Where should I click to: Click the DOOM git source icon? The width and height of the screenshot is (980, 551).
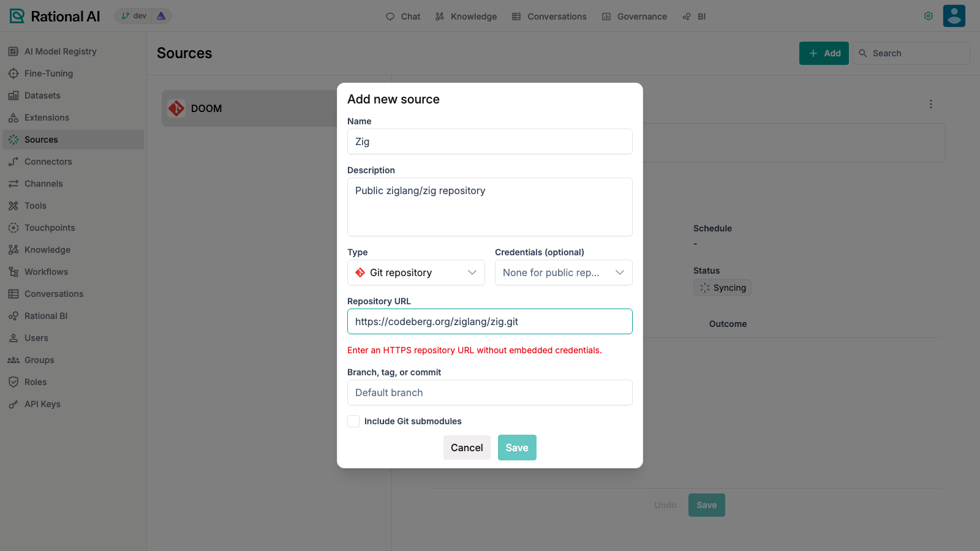(176, 108)
